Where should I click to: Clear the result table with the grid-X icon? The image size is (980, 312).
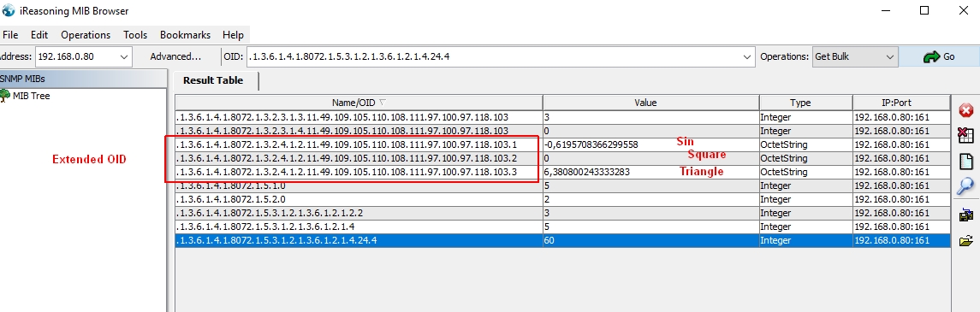click(966, 135)
